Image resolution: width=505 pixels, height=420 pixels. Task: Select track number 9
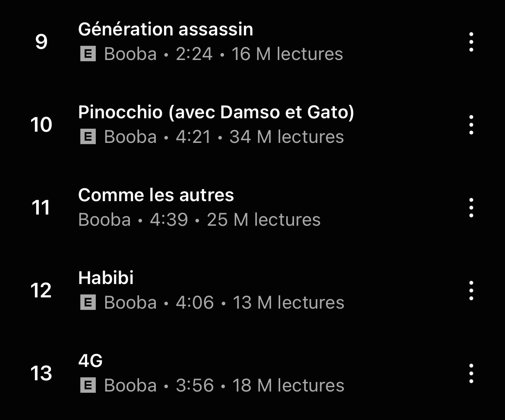[x=41, y=42]
